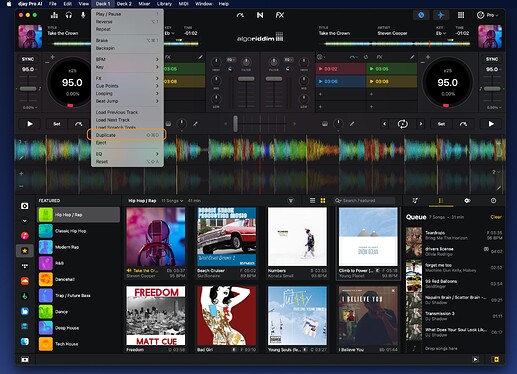Open the FX panel icon in top center

pos(280,15)
